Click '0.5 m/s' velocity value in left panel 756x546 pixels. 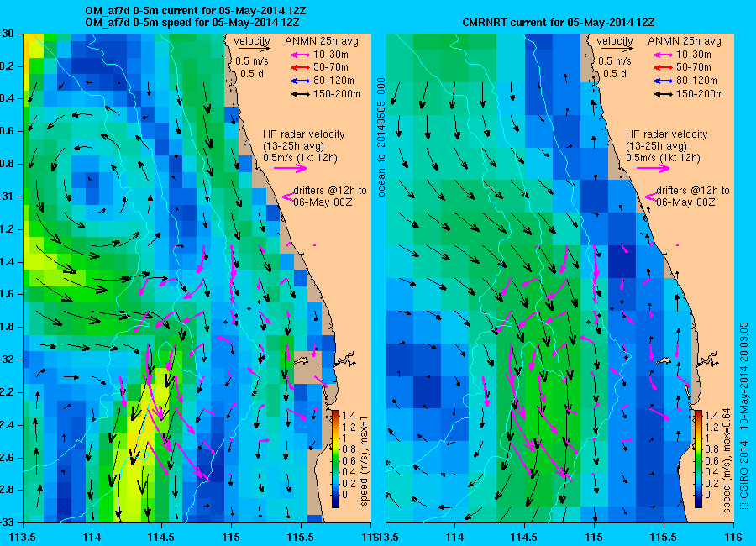(252, 61)
